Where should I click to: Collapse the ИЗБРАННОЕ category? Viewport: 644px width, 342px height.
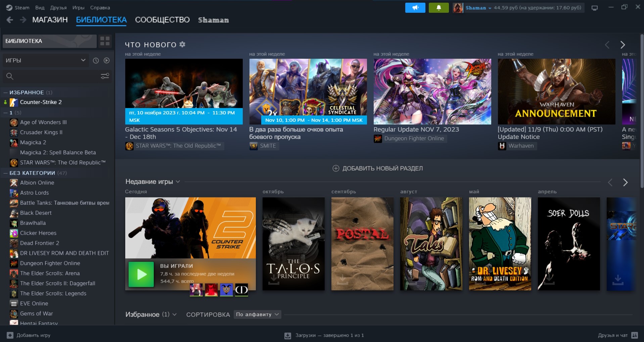pyautogui.click(x=5, y=92)
